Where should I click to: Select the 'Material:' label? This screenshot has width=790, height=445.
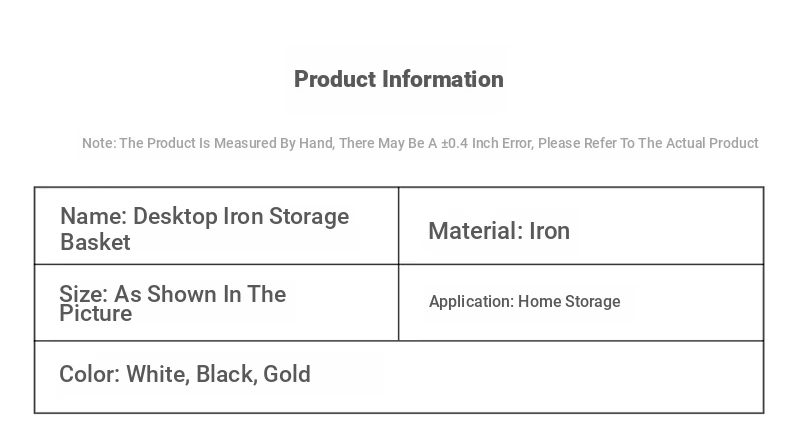pos(475,231)
